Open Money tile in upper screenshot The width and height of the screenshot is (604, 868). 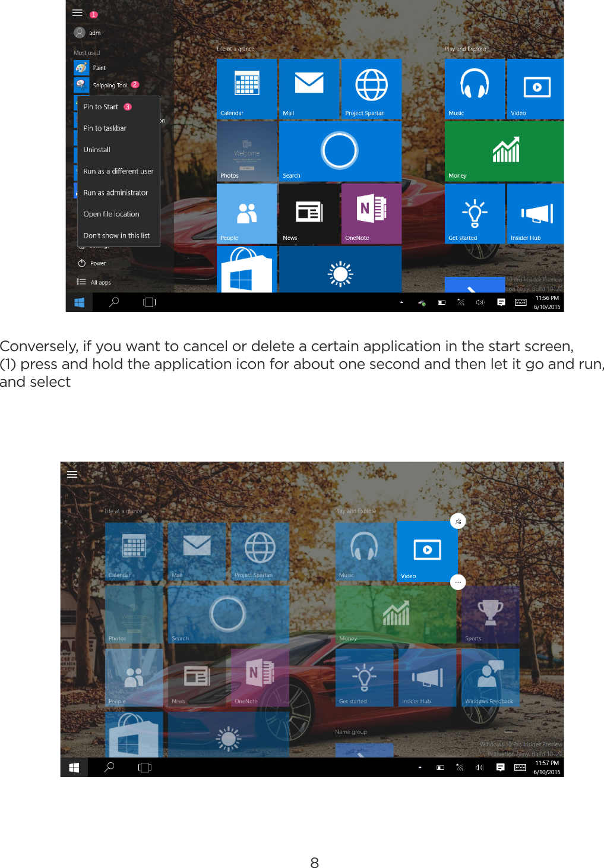[504, 151]
